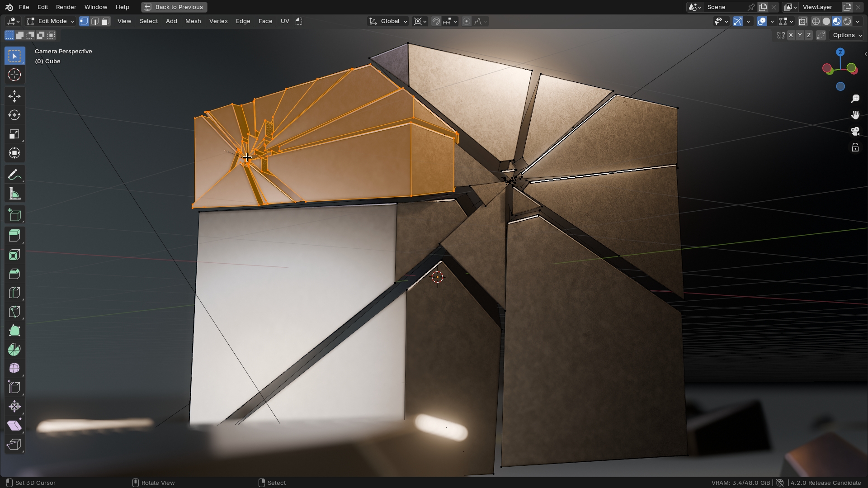
Task: Open the Vertex menu
Action: coord(218,21)
